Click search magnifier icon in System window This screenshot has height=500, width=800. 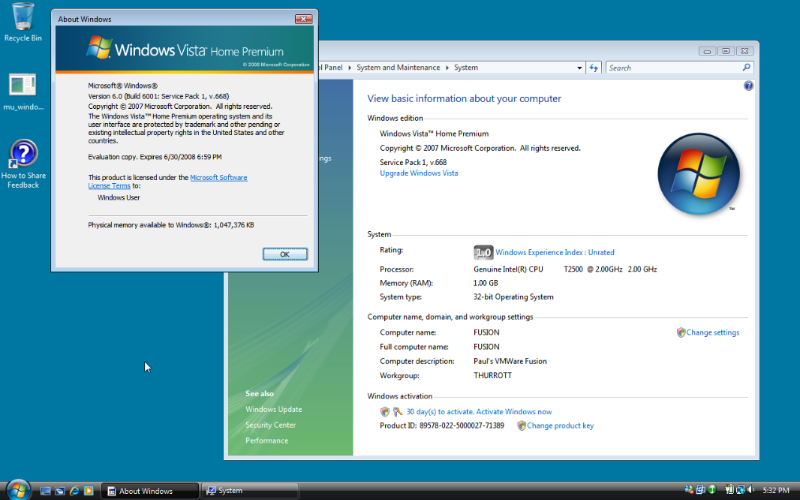[x=746, y=67]
